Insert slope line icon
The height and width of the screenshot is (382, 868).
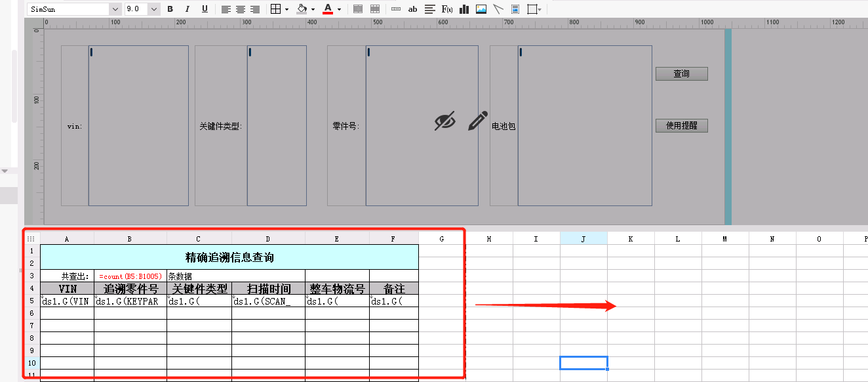coord(498,9)
